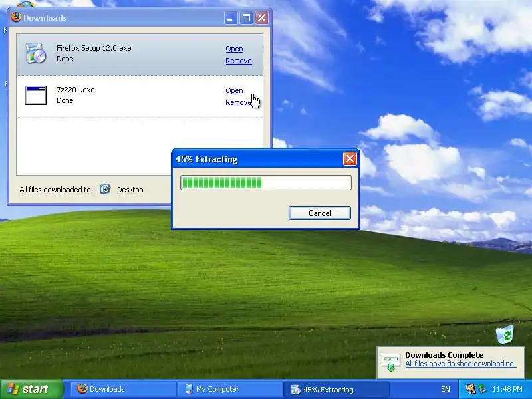
Task: Open the Firefox Setup 12.0.exe download
Action: pos(234,49)
